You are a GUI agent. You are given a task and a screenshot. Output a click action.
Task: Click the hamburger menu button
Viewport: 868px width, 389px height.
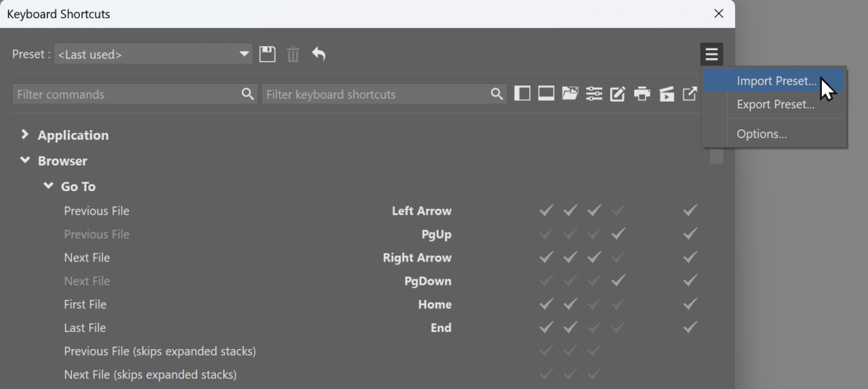pos(711,54)
